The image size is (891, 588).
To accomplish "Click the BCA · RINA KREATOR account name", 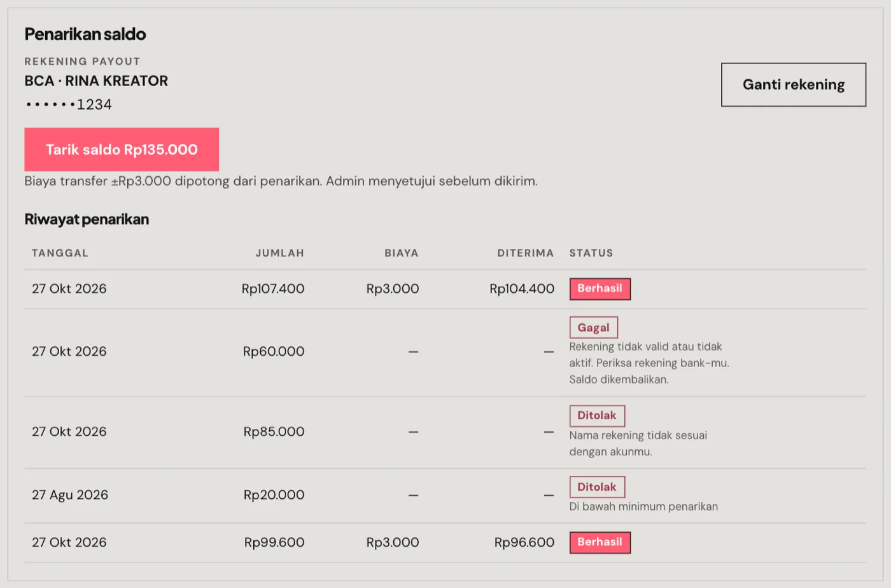I will (96, 81).
